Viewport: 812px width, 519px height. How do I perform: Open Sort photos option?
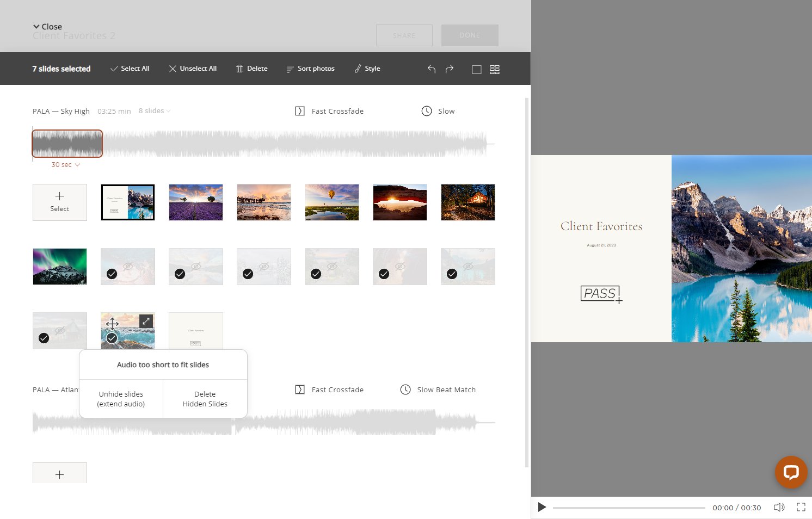click(x=311, y=69)
